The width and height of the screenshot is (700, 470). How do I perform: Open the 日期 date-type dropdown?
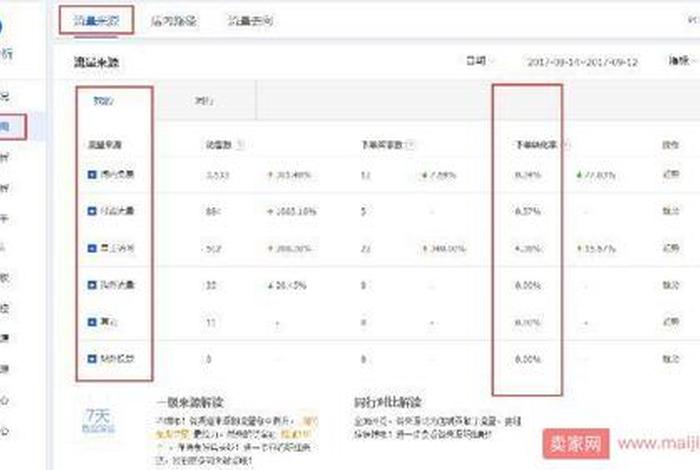pos(479,60)
